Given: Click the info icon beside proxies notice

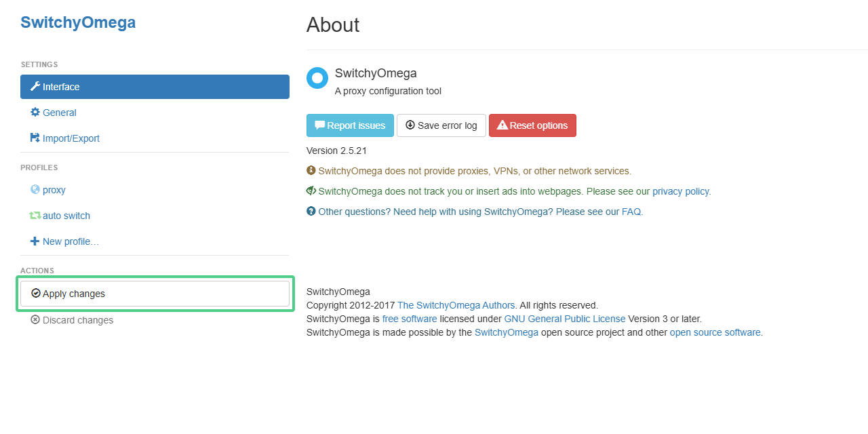Looking at the screenshot, I should click(311, 171).
